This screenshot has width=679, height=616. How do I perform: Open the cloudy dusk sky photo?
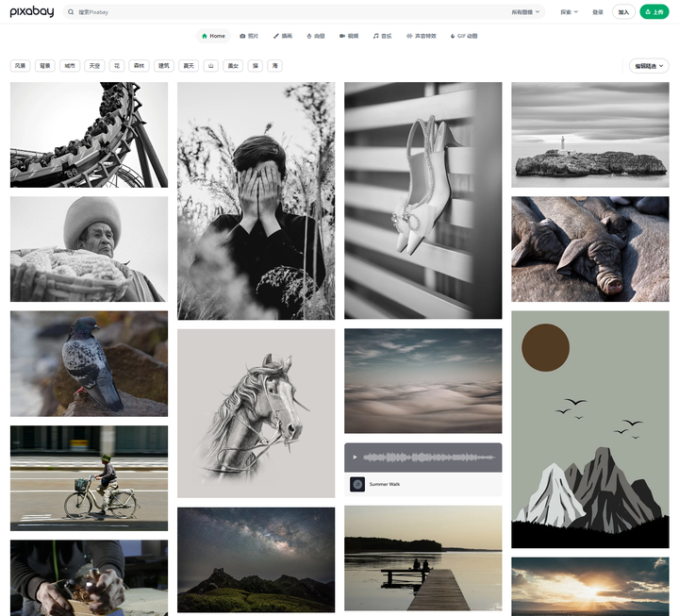point(423,381)
